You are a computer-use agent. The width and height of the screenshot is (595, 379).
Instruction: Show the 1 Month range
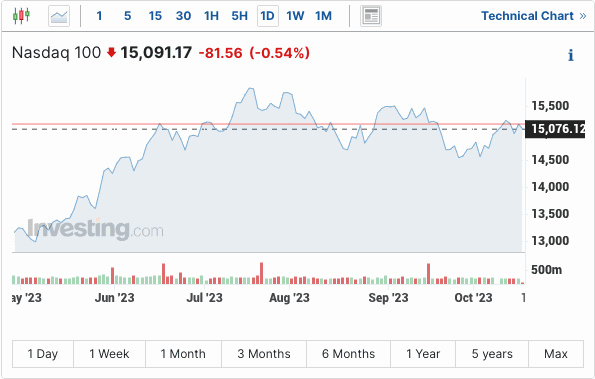(183, 354)
